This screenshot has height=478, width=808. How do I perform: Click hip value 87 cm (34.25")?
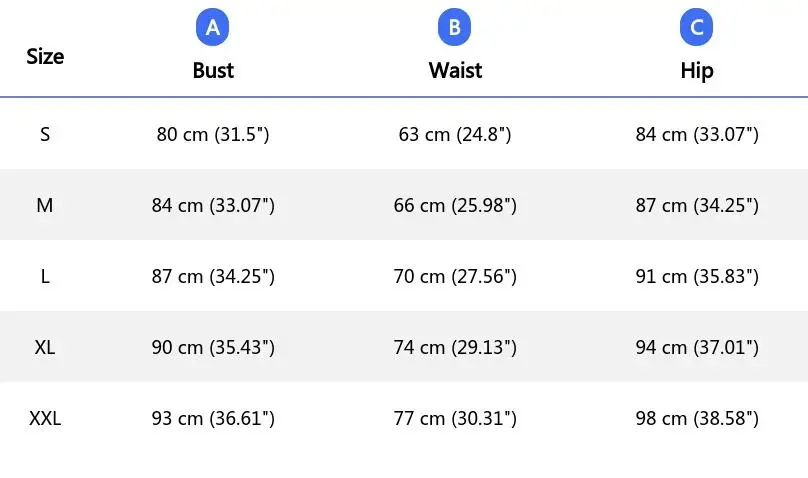[x=697, y=205]
